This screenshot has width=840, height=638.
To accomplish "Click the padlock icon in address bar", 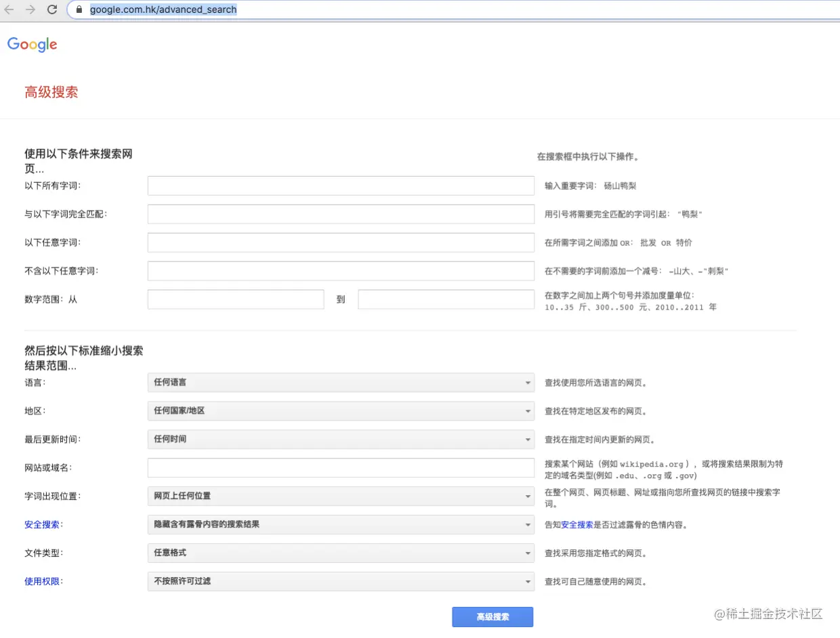I will click(79, 10).
